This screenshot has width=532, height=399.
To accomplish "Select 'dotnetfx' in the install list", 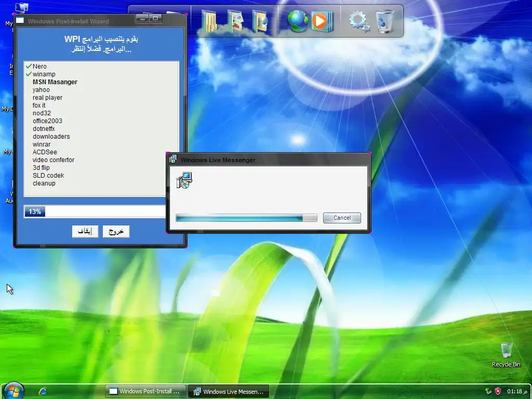I will point(44,129).
